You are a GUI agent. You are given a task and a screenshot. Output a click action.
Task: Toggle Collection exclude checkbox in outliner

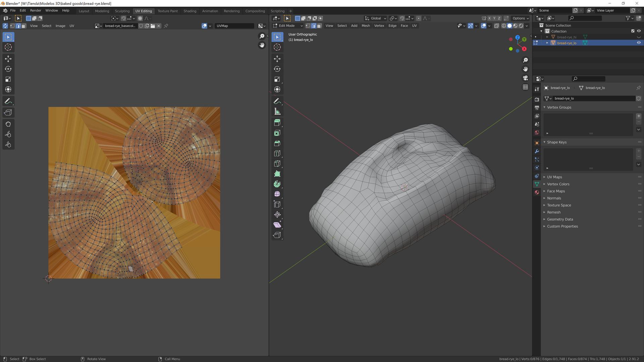coord(633,31)
